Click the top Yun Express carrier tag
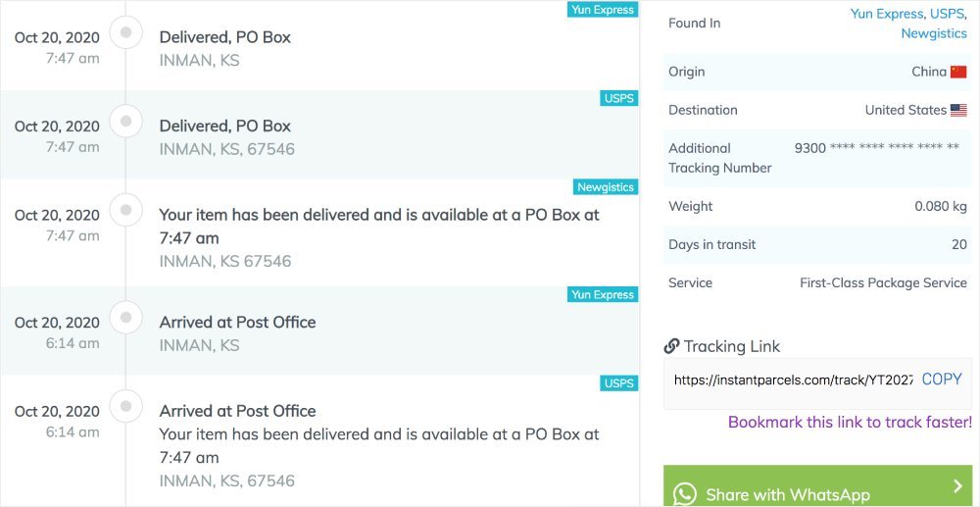Image resolution: width=980 pixels, height=507 pixels. (603, 10)
